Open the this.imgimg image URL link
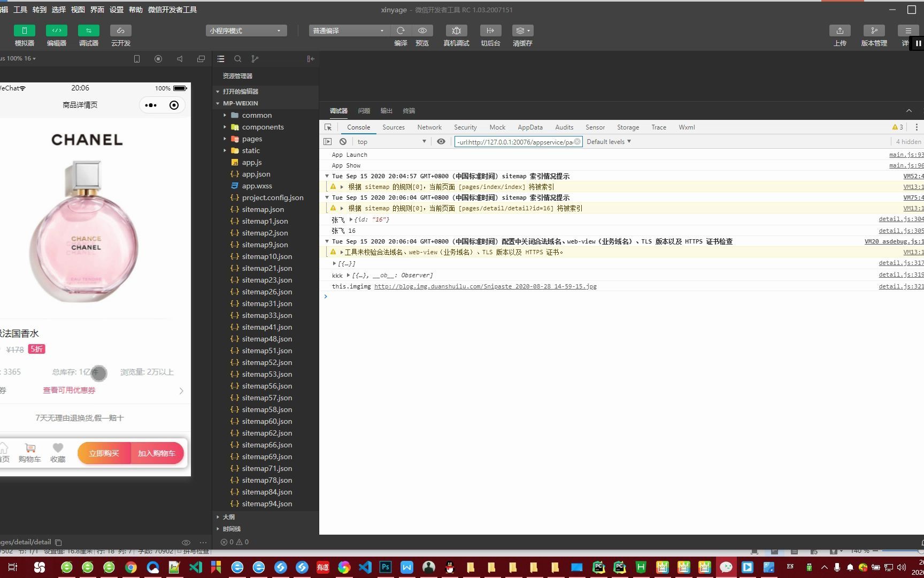Image resolution: width=924 pixels, height=578 pixels. [485, 286]
